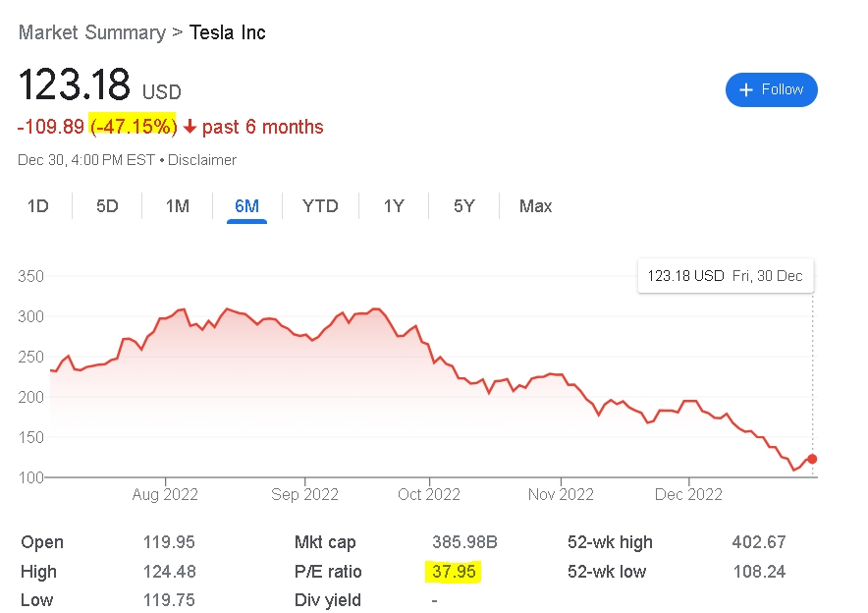868x613 pixels.
Task: Click the Follow button
Action: [x=771, y=89]
